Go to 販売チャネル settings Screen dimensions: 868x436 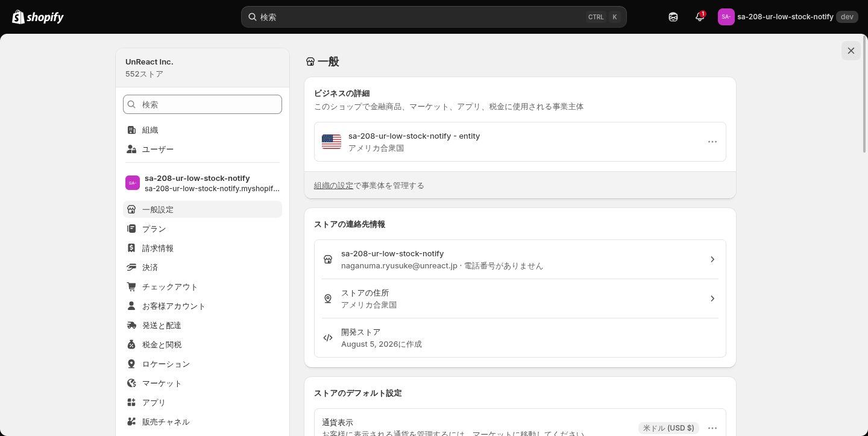[x=203, y=422]
